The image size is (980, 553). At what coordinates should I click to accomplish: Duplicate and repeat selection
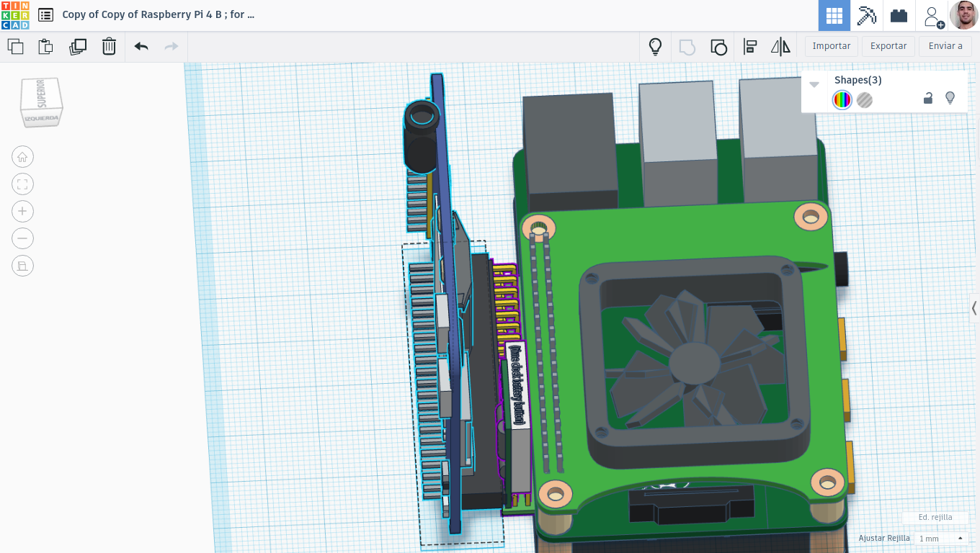77,47
